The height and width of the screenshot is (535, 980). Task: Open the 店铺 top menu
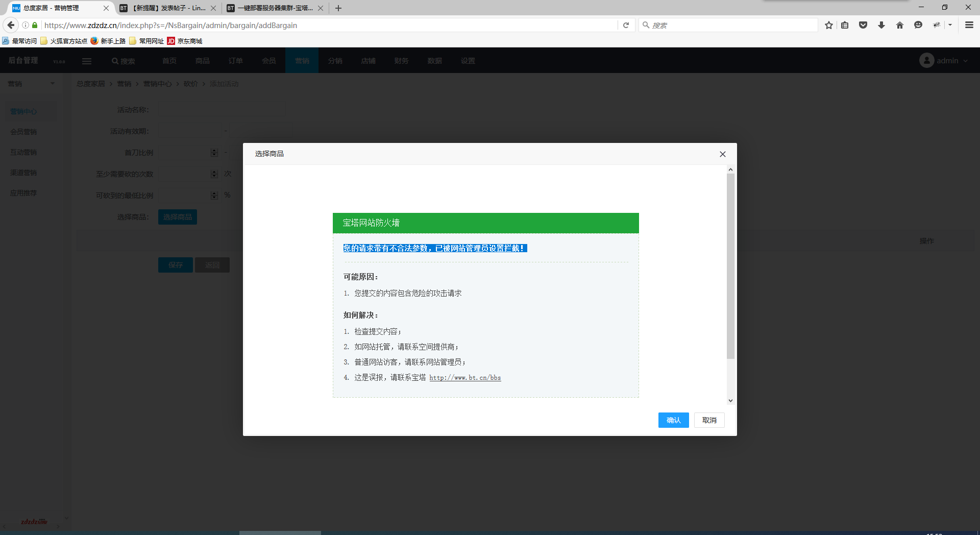(369, 61)
